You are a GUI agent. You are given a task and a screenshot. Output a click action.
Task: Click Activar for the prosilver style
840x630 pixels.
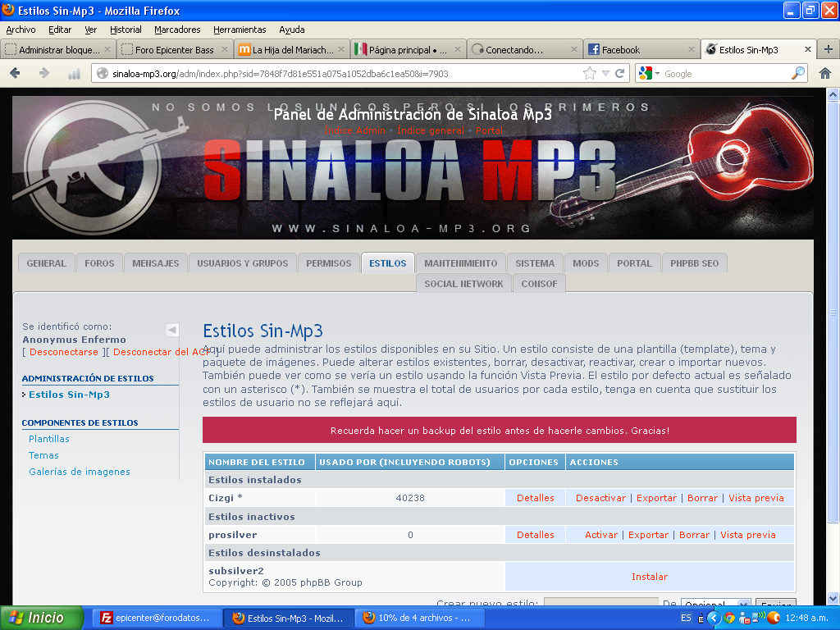pyautogui.click(x=601, y=535)
